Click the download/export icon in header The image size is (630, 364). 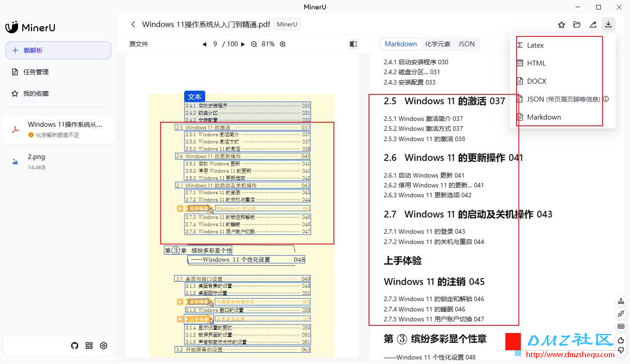pos(608,25)
